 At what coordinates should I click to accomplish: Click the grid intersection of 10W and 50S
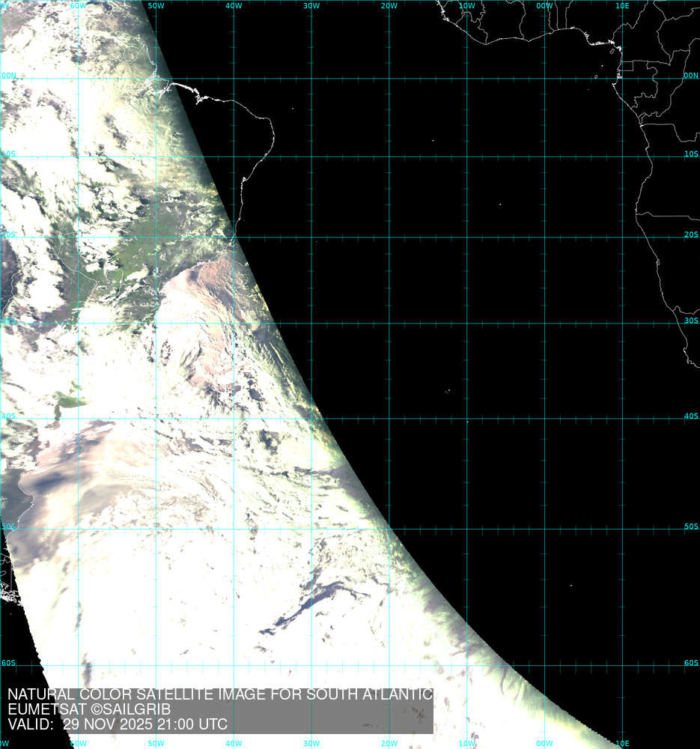click(467, 530)
